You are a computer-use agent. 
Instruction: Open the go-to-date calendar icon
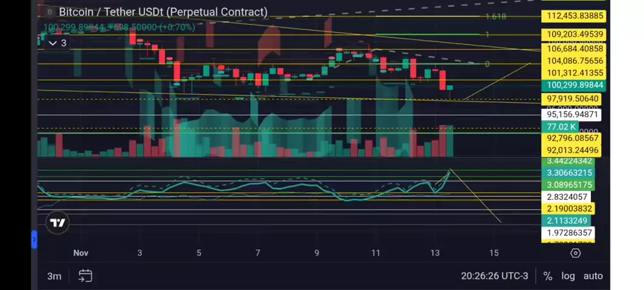point(85,276)
